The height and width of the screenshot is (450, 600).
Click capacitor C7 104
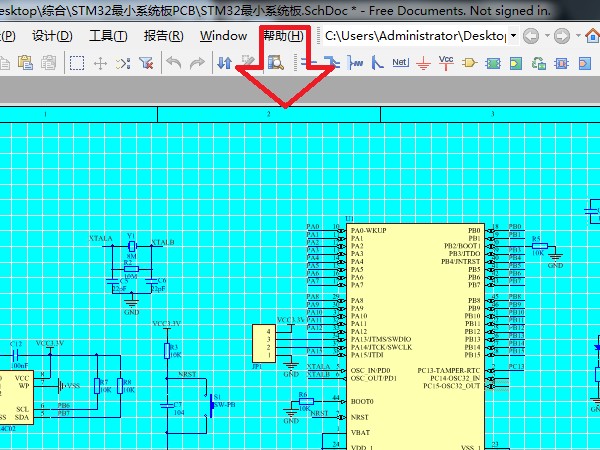pyautogui.click(x=167, y=406)
